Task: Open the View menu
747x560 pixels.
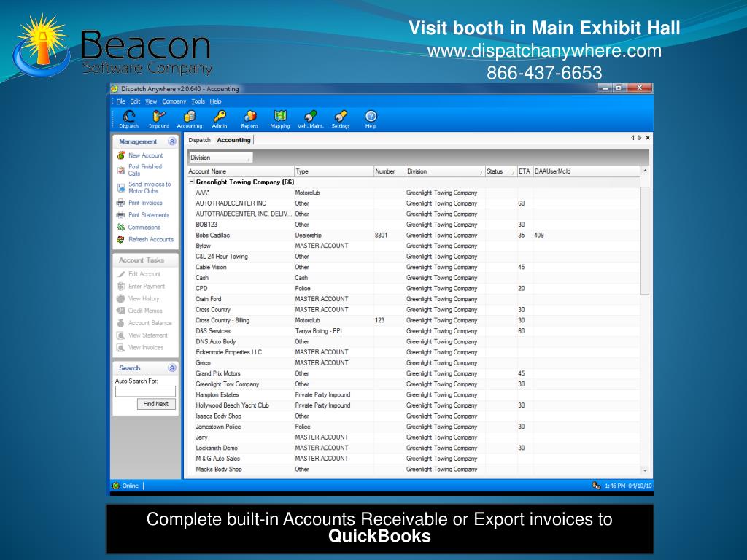Action: 151,101
